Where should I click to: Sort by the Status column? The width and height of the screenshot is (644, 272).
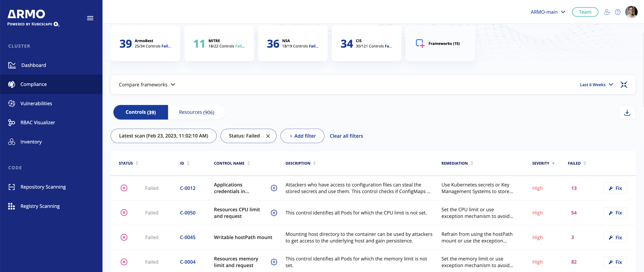point(128,163)
